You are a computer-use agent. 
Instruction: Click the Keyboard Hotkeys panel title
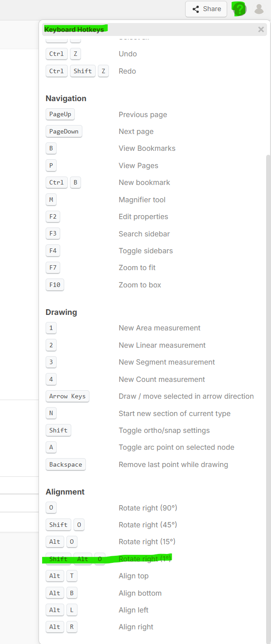pos(74,30)
